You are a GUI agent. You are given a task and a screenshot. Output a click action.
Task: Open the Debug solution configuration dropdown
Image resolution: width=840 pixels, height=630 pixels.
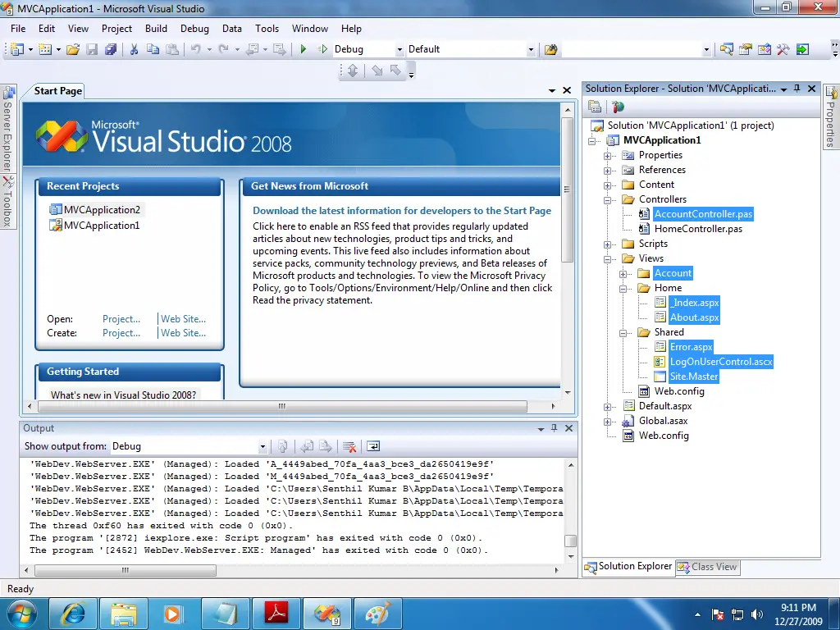pos(399,49)
